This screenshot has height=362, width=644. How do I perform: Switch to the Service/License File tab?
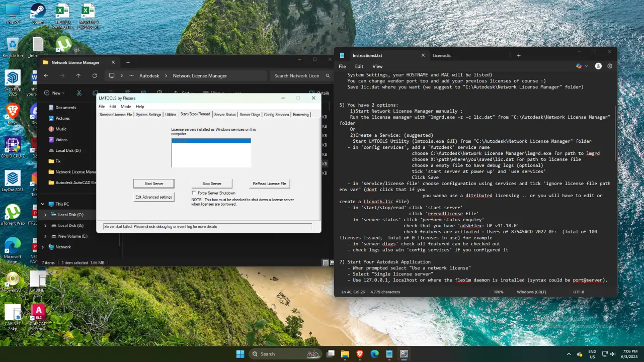pos(116,115)
